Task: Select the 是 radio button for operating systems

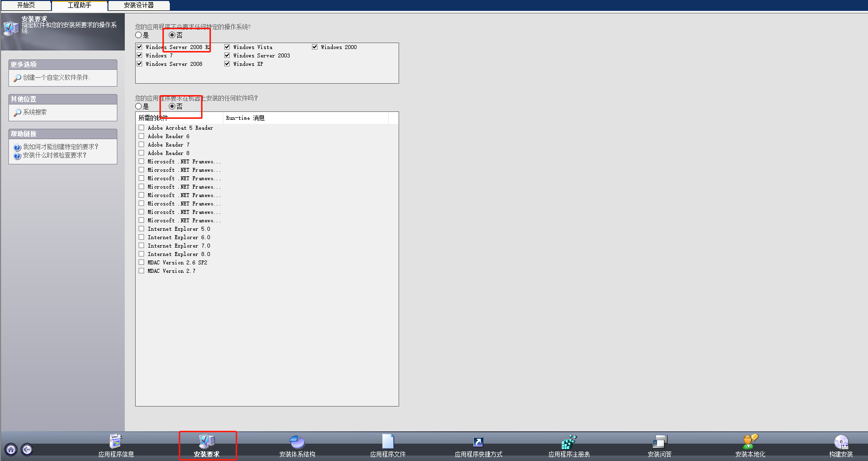Action: [x=138, y=35]
